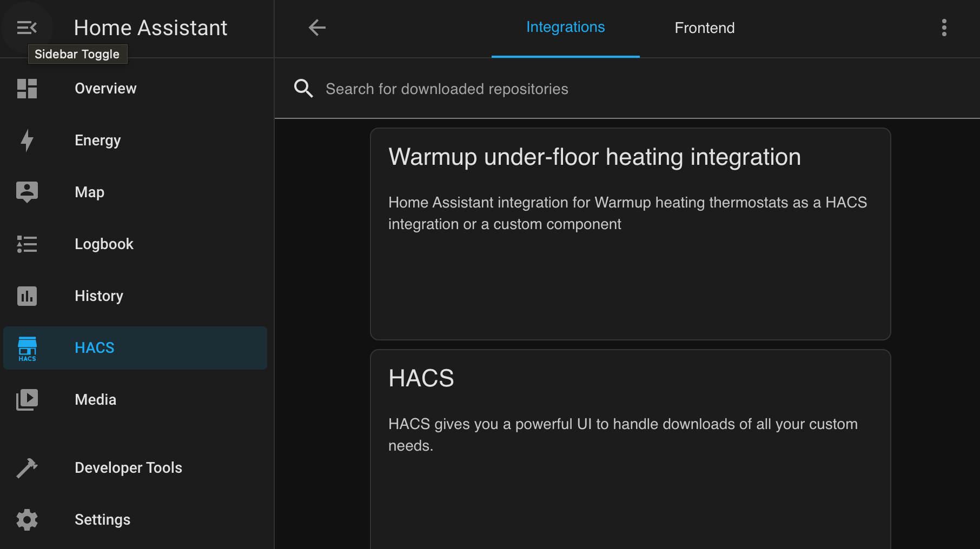Image resolution: width=980 pixels, height=549 pixels.
Task: Open Developer Tools in the sidebar
Action: click(x=135, y=468)
